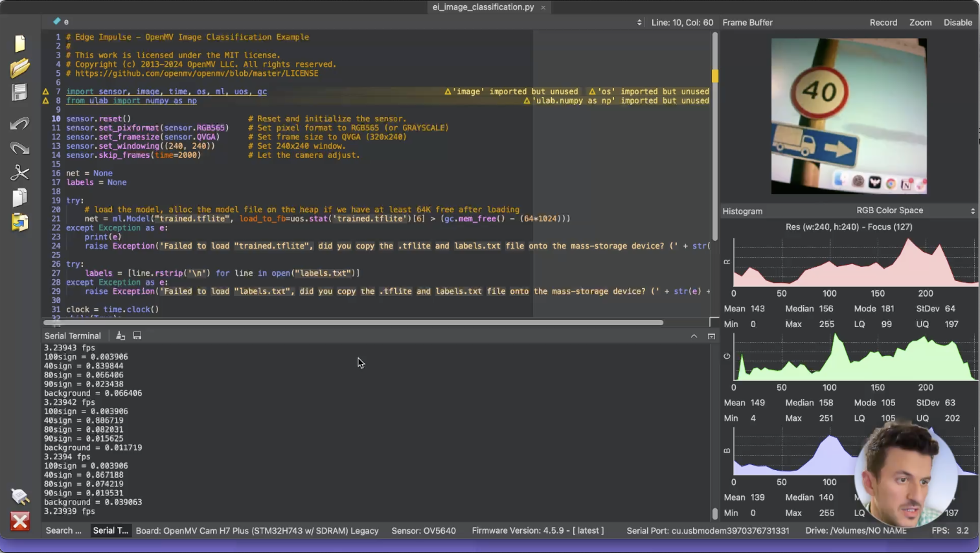Open a file with the folder icon

19,68
